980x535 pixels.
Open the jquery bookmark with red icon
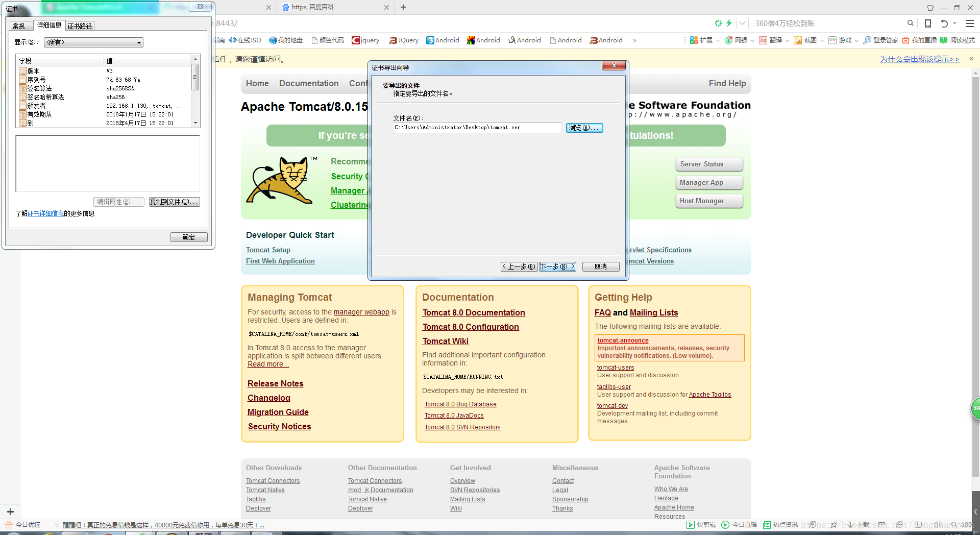[365, 40]
